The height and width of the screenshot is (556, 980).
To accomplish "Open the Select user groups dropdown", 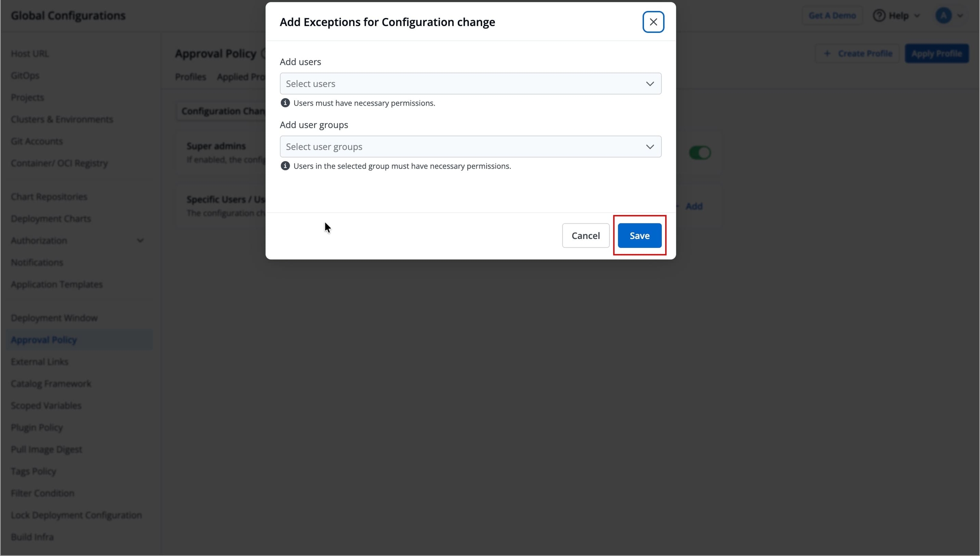I will (470, 147).
